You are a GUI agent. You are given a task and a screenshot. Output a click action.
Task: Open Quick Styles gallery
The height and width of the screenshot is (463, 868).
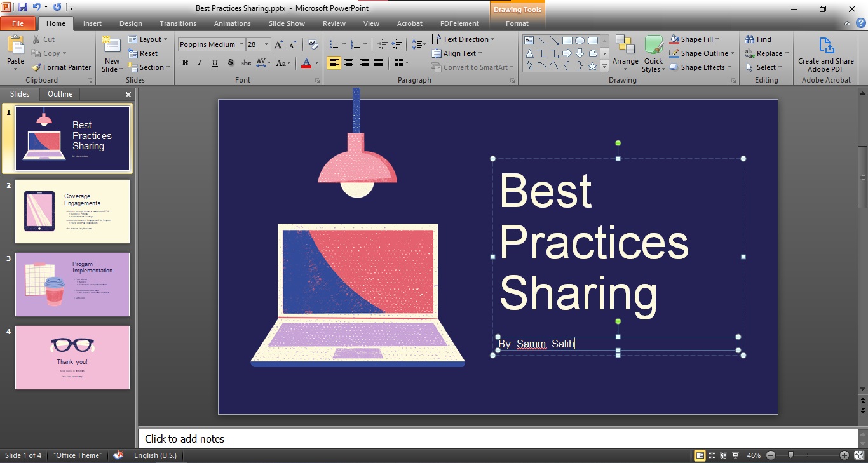653,53
